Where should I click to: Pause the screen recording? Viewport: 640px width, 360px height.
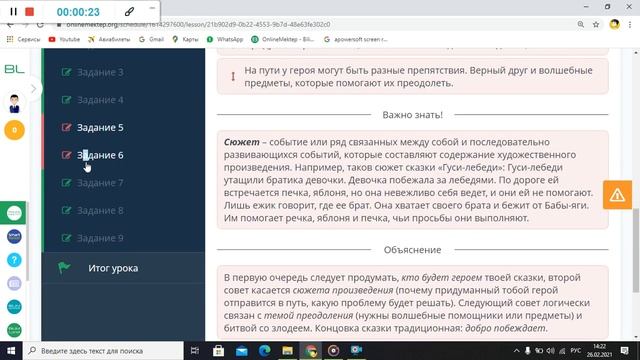click(x=13, y=12)
